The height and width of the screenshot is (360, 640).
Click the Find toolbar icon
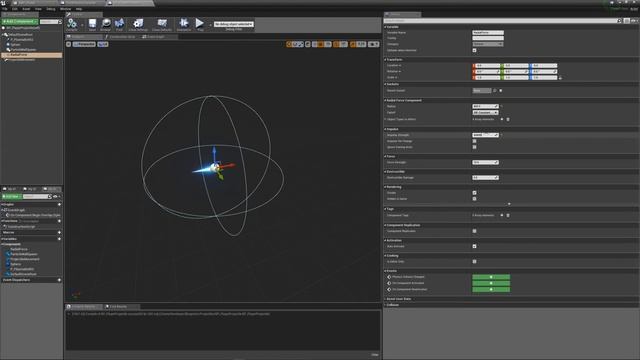[119, 24]
